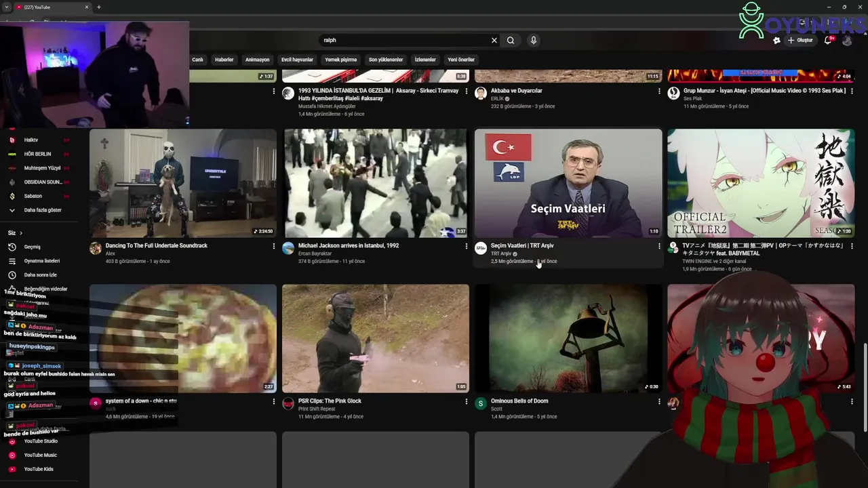868x488 pixels.
Task: Open a new browser tab with plus button
Action: click(99, 7)
